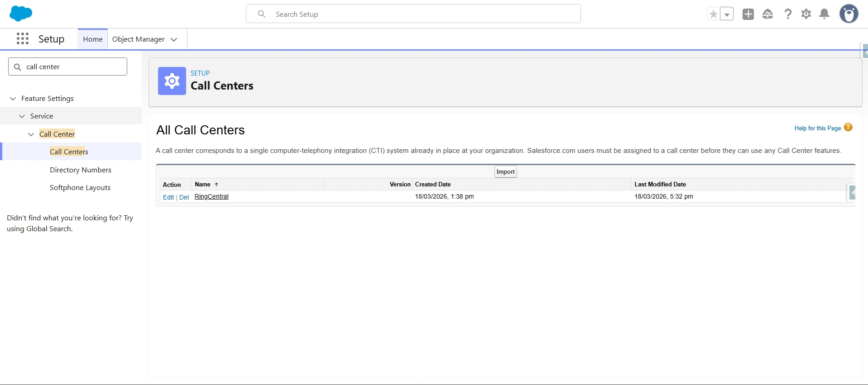The height and width of the screenshot is (385, 868).
Task: Collapse the Feature Settings tree section
Action: coord(13,99)
